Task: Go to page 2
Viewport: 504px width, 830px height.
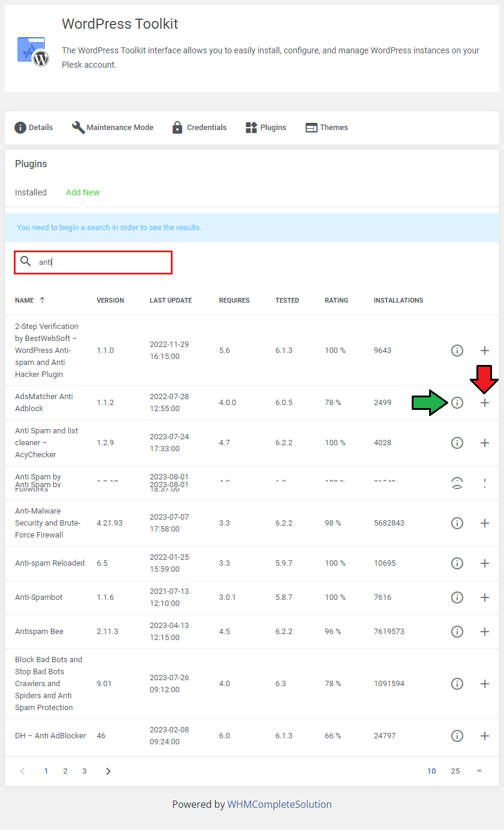Action: 65,771
